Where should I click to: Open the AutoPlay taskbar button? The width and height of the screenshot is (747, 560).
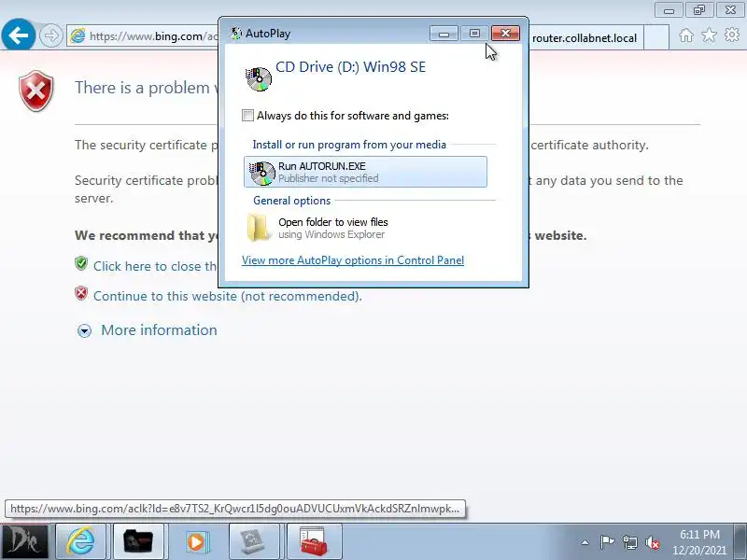tap(253, 541)
